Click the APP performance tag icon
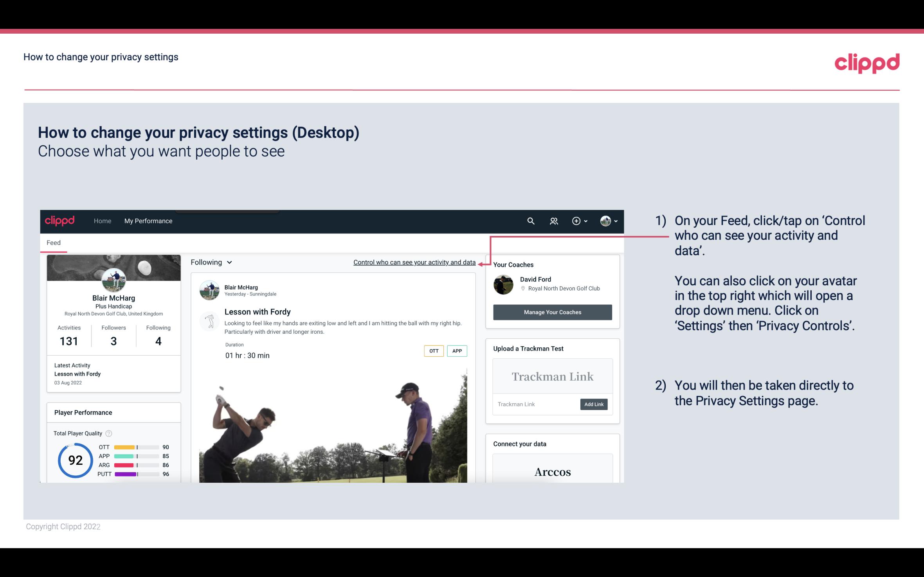Screen dimensions: 924x577 459,351
